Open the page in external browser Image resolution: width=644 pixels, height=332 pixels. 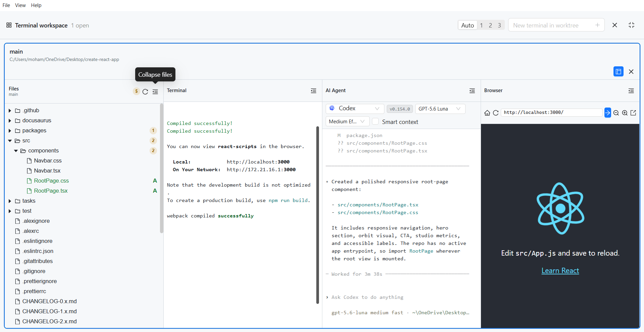(633, 113)
